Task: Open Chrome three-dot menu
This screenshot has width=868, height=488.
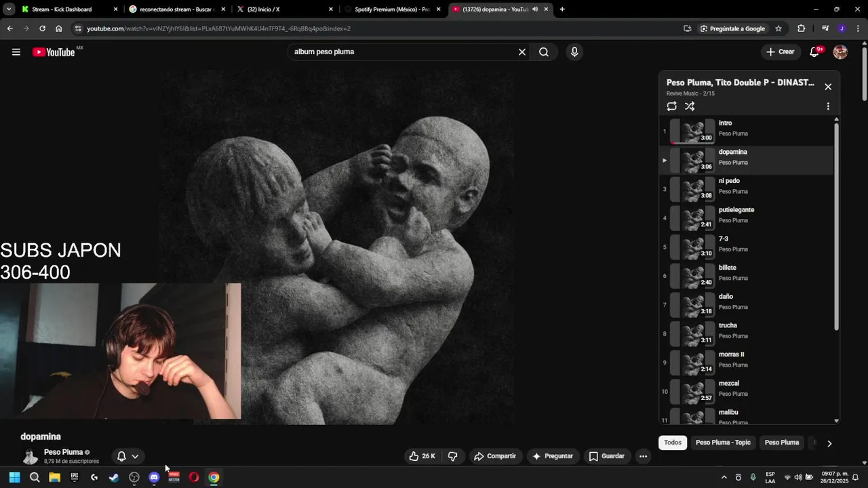Action: pos(857,28)
